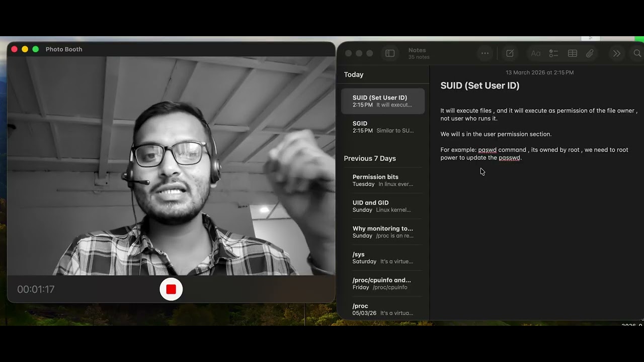The image size is (644, 362).
Task: Click the note date "13 March 2026 at 2:15 PM"
Action: pos(539,72)
